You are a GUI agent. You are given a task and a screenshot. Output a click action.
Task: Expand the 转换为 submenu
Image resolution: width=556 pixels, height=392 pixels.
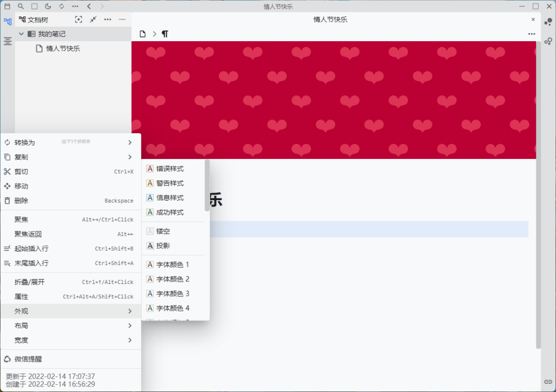click(x=71, y=142)
